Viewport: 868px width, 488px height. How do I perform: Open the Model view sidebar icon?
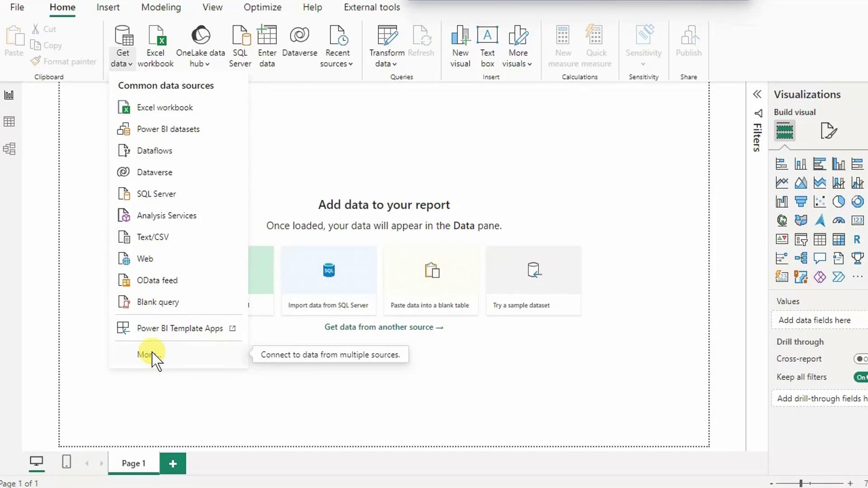pyautogui.click(x=9, y=149)
